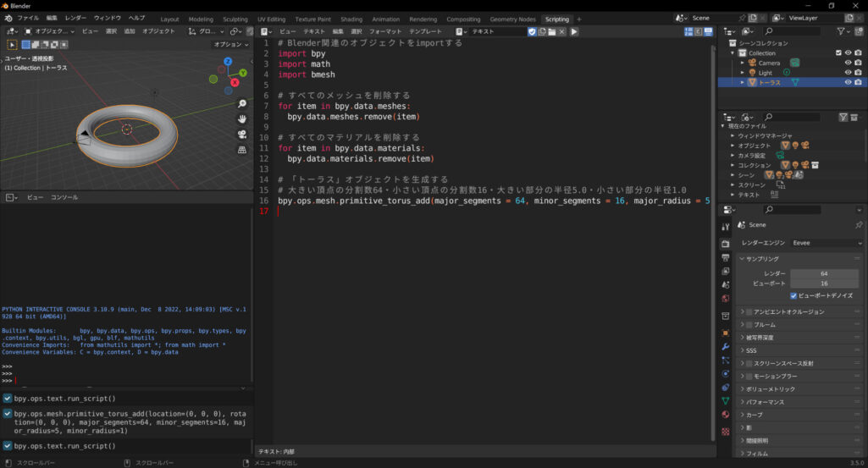Open the Output properties printer tab
The height and width of the screenshot is (468, 868).
click(726, 258)
